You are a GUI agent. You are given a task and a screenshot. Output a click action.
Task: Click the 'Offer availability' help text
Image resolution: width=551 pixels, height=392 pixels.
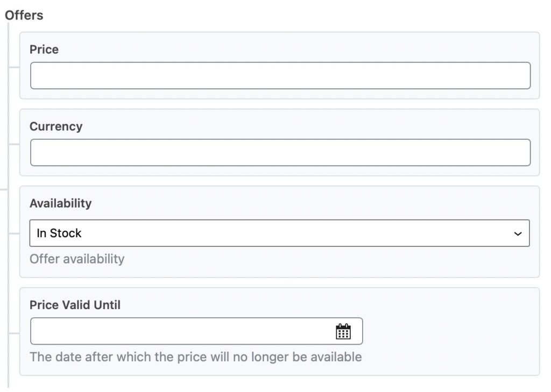(77, 259)
